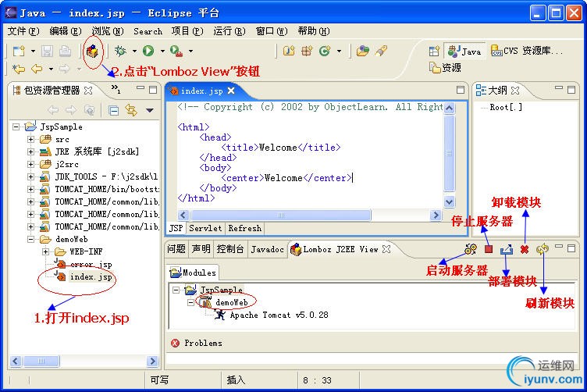Collapse the demoWeb module in Lomboz view
The height and width of the screenshot is (392, 587).
click(x=190, y=302)
